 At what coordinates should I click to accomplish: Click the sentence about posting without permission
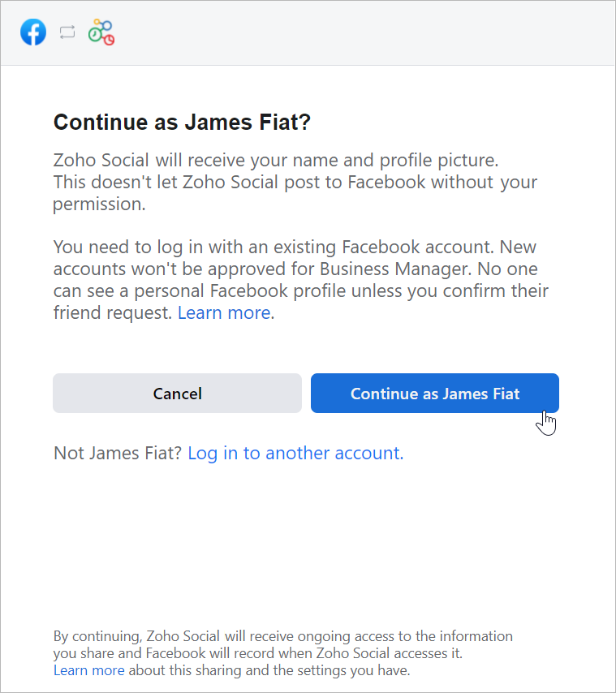[x=295, y=183]
